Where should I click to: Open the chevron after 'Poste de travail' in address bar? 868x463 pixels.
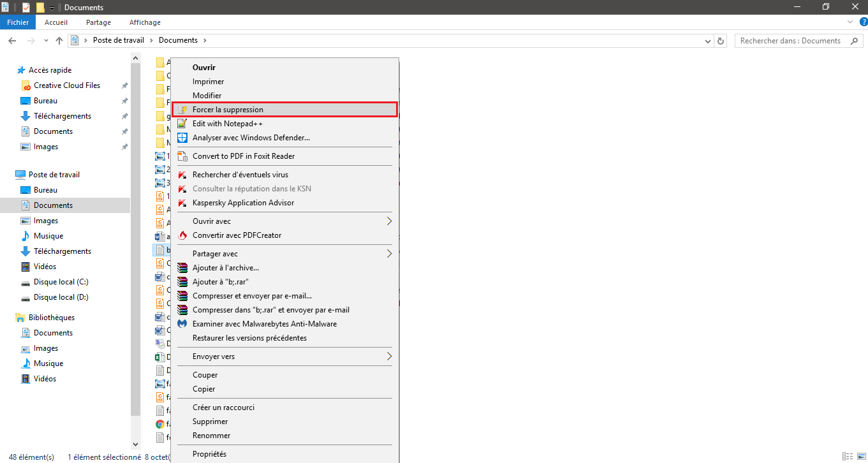point(152,40)
